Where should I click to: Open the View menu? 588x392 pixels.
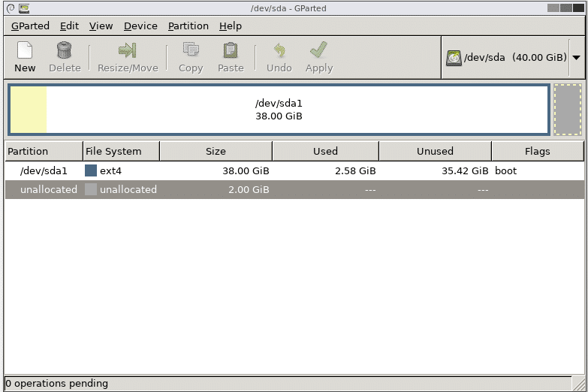pyautogui.click(x=101, y=26)
